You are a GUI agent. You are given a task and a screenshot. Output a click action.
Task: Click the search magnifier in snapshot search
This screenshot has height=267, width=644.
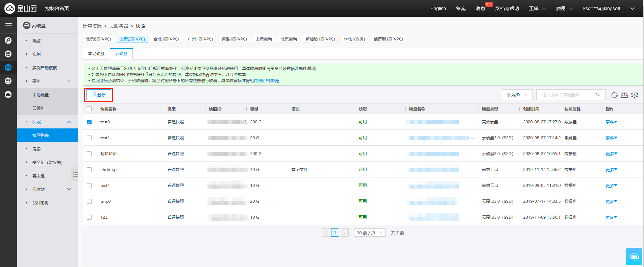598,95
